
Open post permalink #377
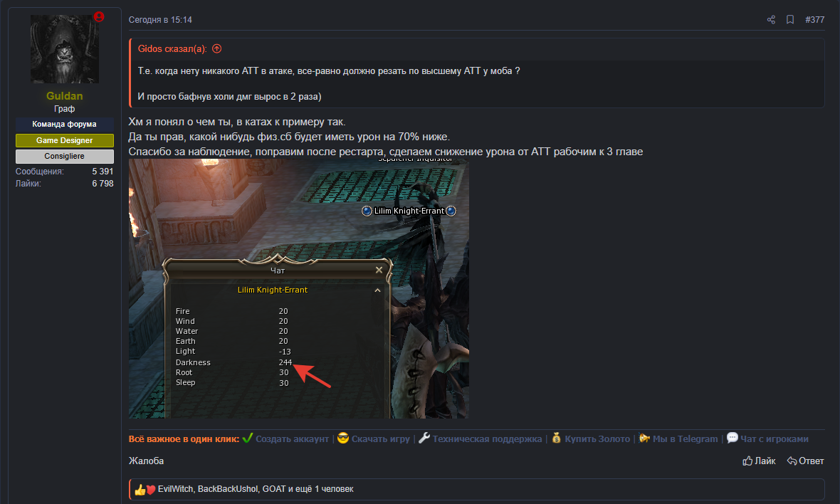point(815,20)
